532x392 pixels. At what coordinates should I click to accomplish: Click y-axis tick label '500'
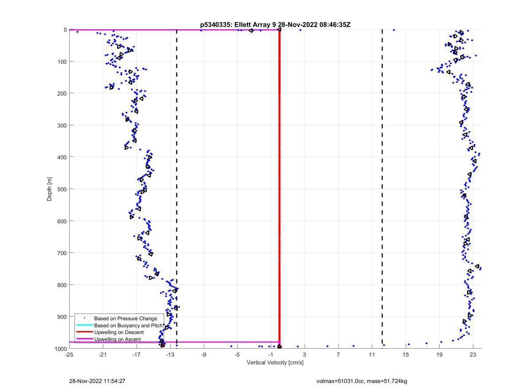point(62,189)
